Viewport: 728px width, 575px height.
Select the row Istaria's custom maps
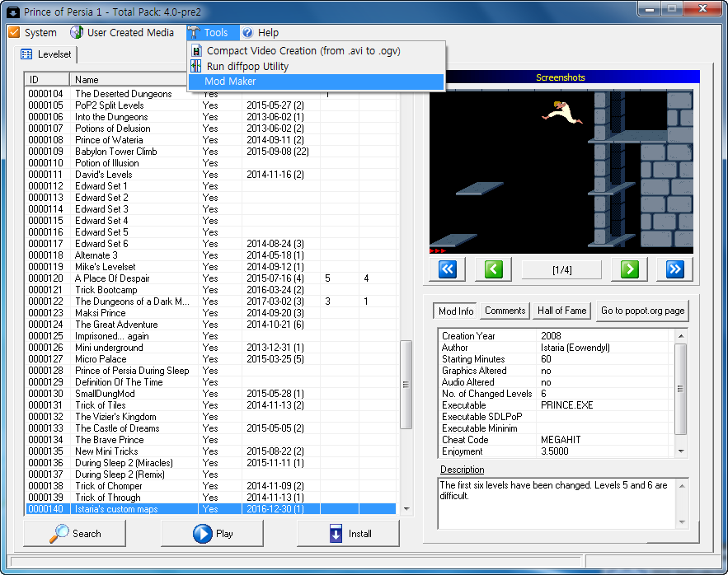coord(211,508)
